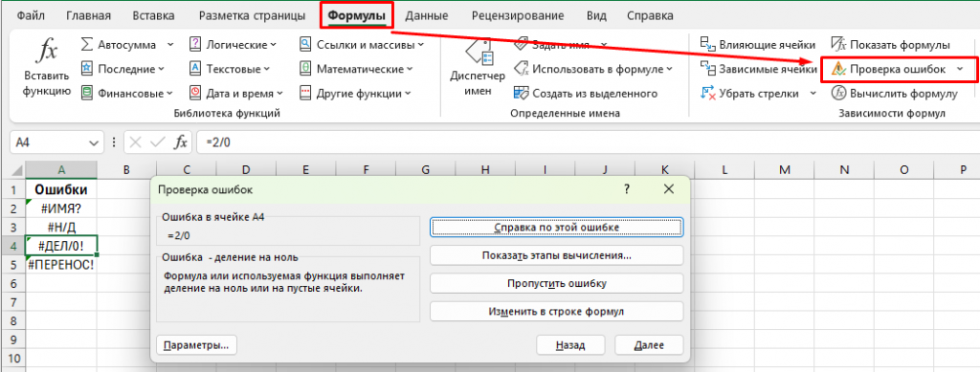Open Логические functions icon
Viewport: 980px width, 372px height.
click(x=195, y=45)
